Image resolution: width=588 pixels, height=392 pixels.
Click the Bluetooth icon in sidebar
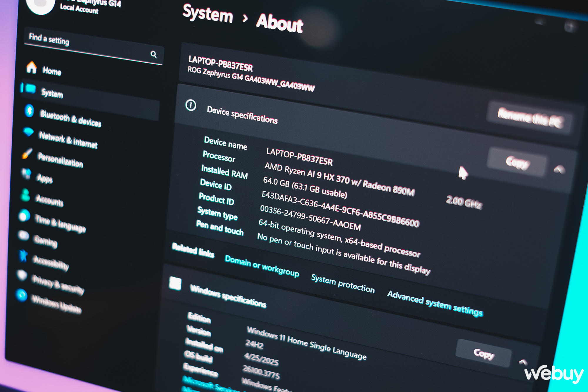pos(29,111)
